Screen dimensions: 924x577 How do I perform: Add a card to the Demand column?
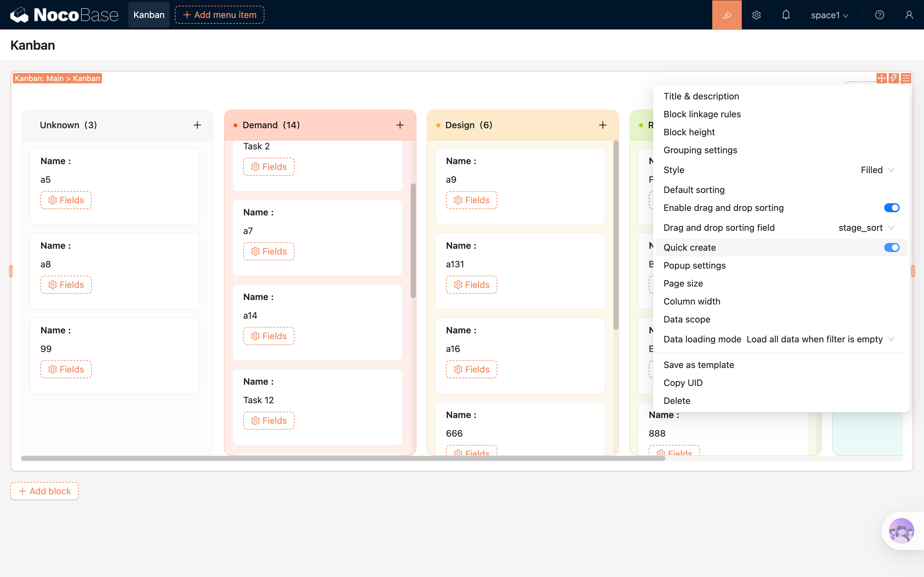(400, 125)
